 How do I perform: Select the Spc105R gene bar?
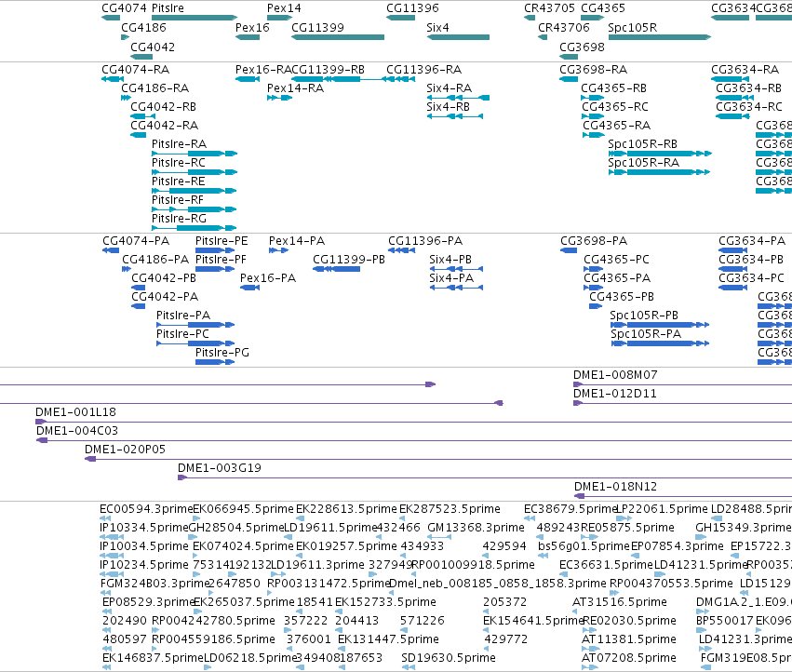[660, 37]
